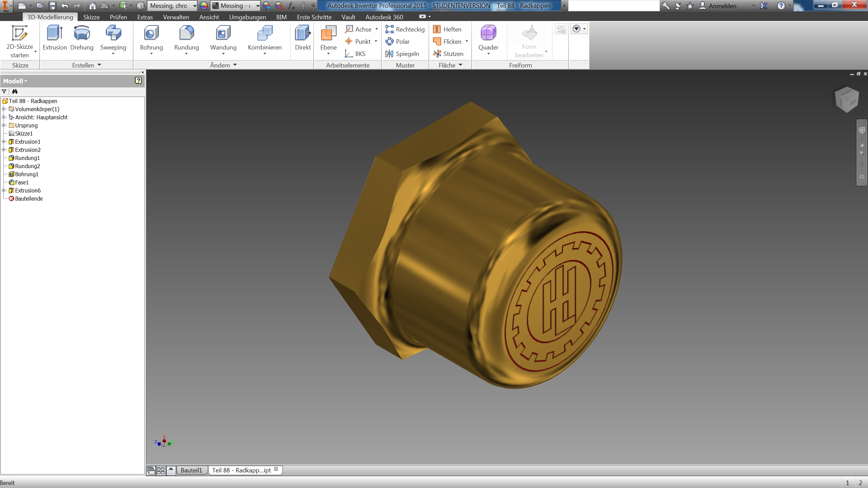
Task: Expand the Ursprung folder node
Action: [x=4, y=125]
